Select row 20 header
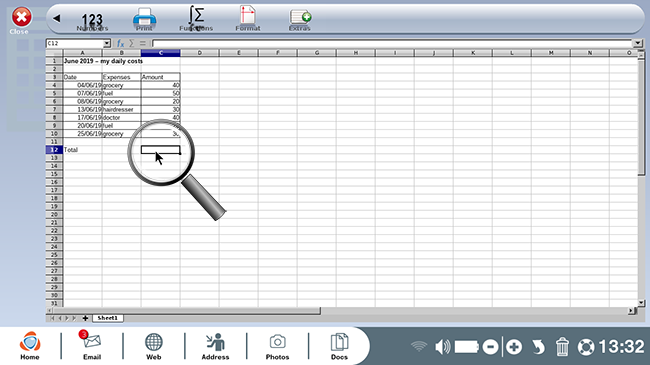The width and height of the screenshot is (650, 365). tap(54, 214)
